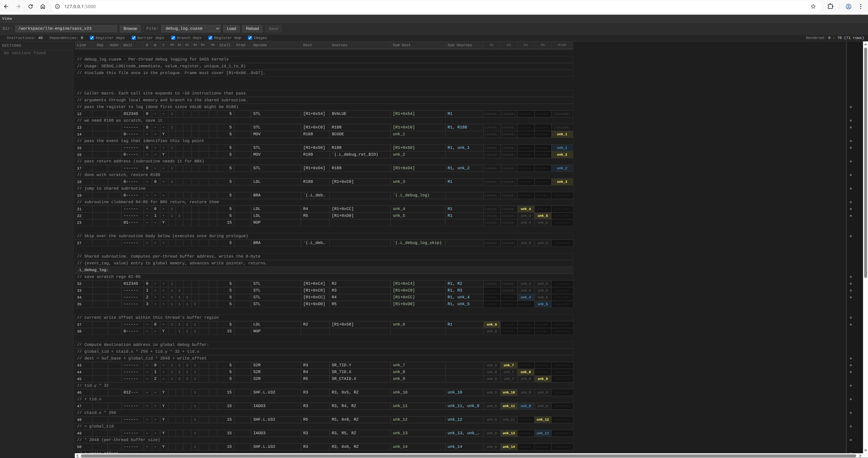Open the browser profile avatar icon

click(x=849, y=6)
